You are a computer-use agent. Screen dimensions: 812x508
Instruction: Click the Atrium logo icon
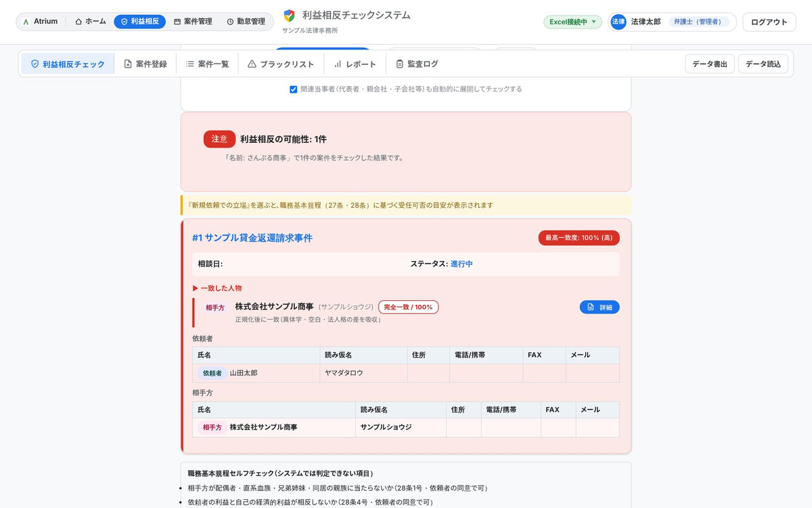(x=26, y=22)
